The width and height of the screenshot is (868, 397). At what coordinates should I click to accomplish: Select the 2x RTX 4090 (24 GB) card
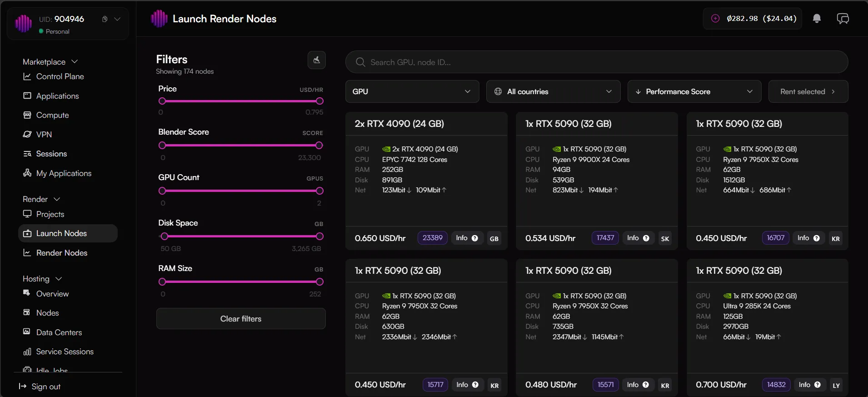click(426, 181)
